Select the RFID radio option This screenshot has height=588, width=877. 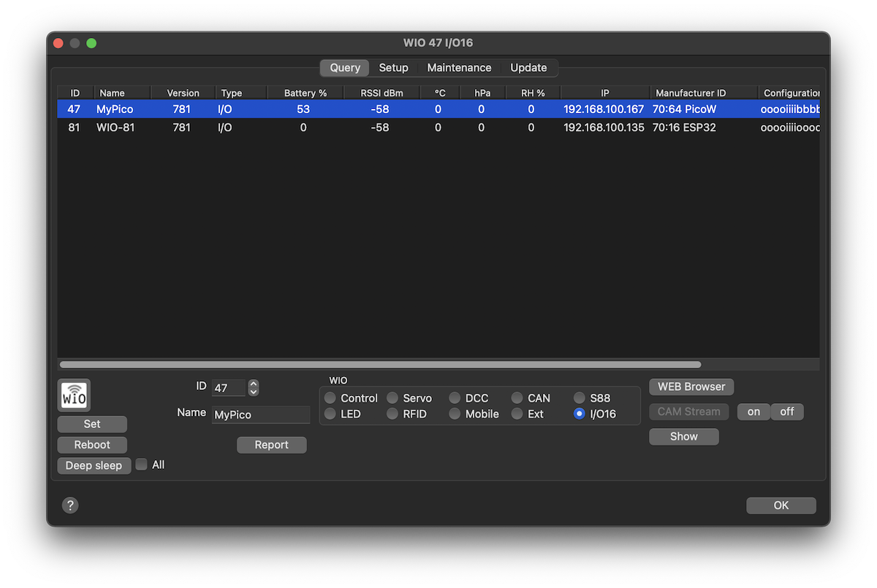click(x=393, y=414)
